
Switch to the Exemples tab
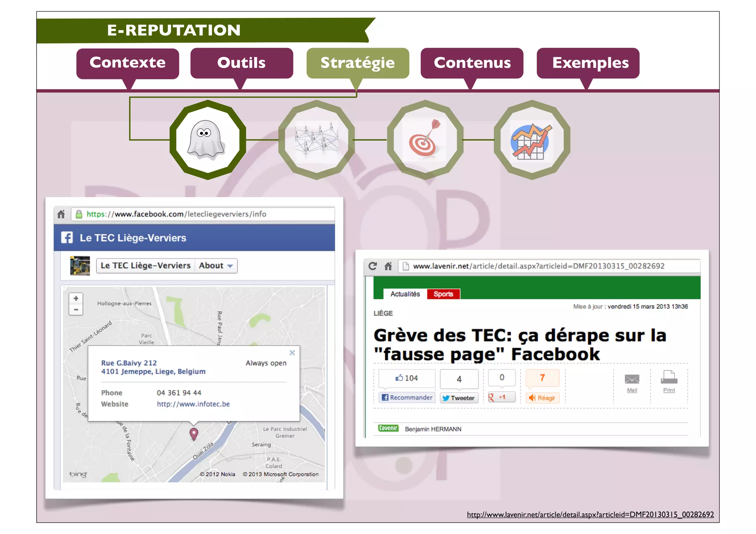click(x=588, y=63)
